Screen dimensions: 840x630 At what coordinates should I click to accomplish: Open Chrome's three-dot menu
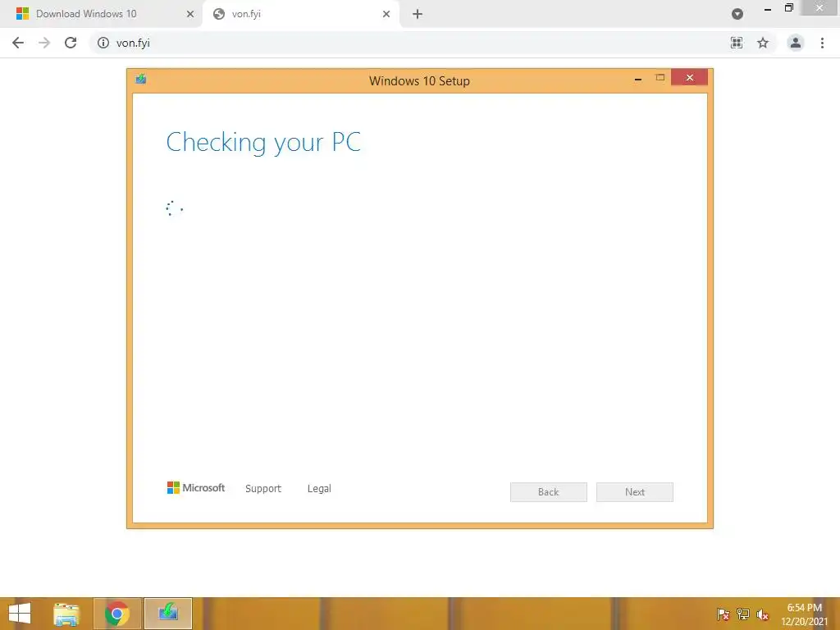coord(822,43)
